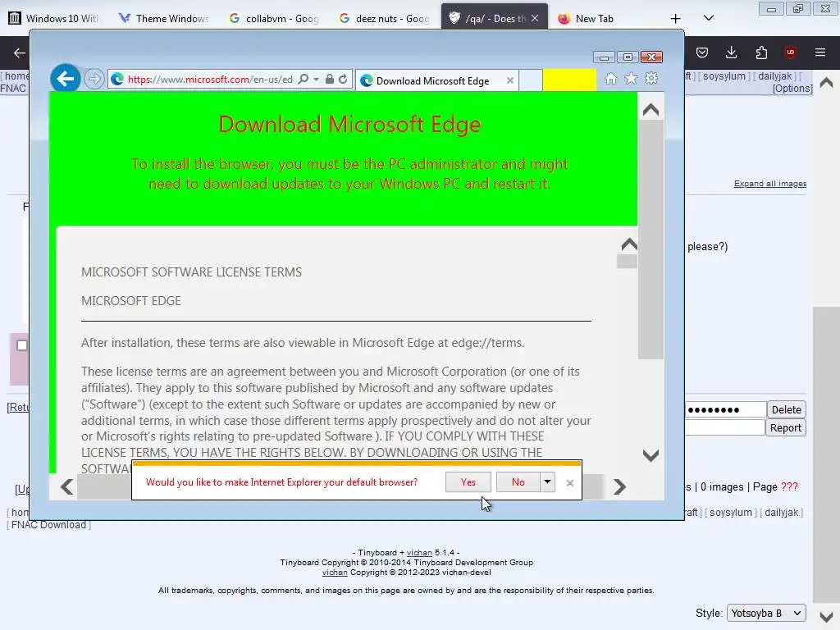This screenshot has width=840, height=630.
Task: Click horizontal scrollbar left arrow in IE
Action: pos(67,487)
